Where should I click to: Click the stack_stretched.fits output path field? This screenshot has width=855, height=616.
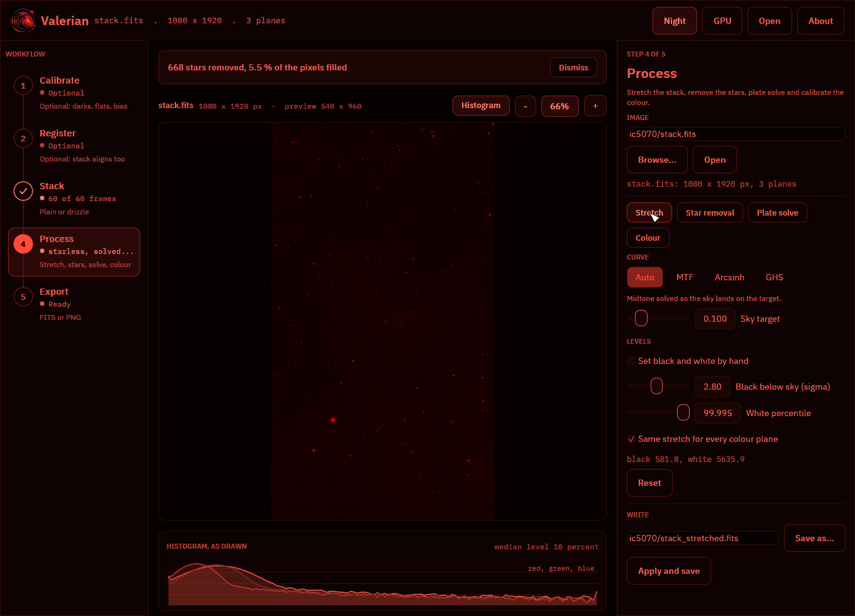click(x=703, y=538)
